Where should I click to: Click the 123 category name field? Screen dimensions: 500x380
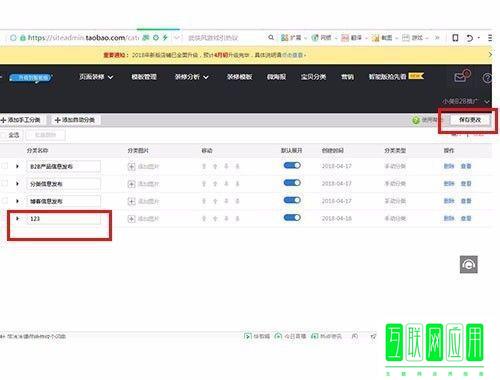pyautogui.click(x=64, y=219)
